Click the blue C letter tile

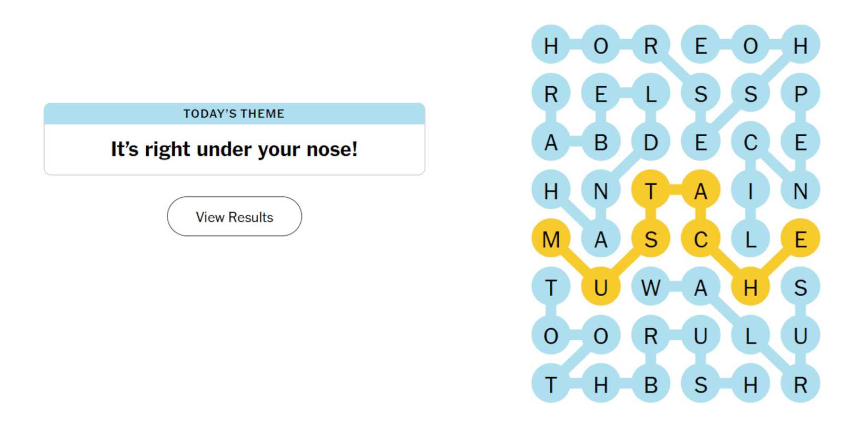click(751, 143)
